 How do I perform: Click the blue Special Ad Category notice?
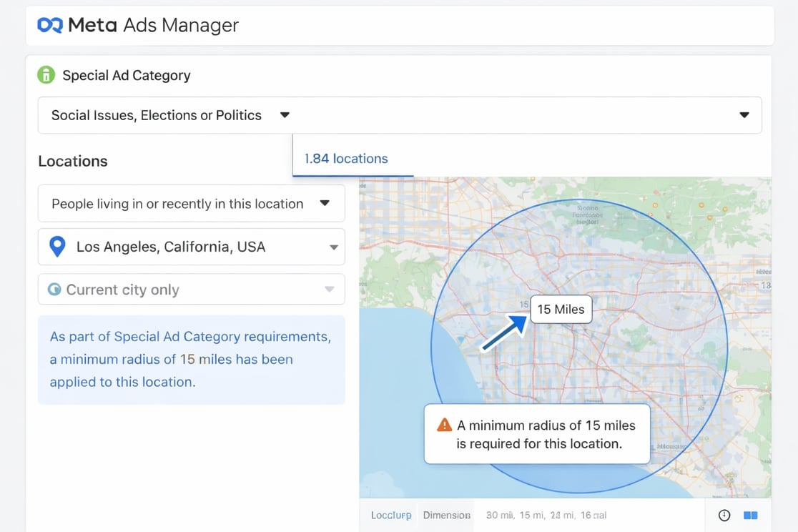[191, 360]
